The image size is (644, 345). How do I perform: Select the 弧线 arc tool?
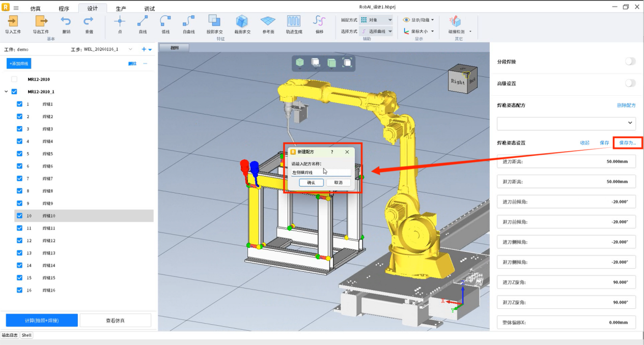coord(165,21)
